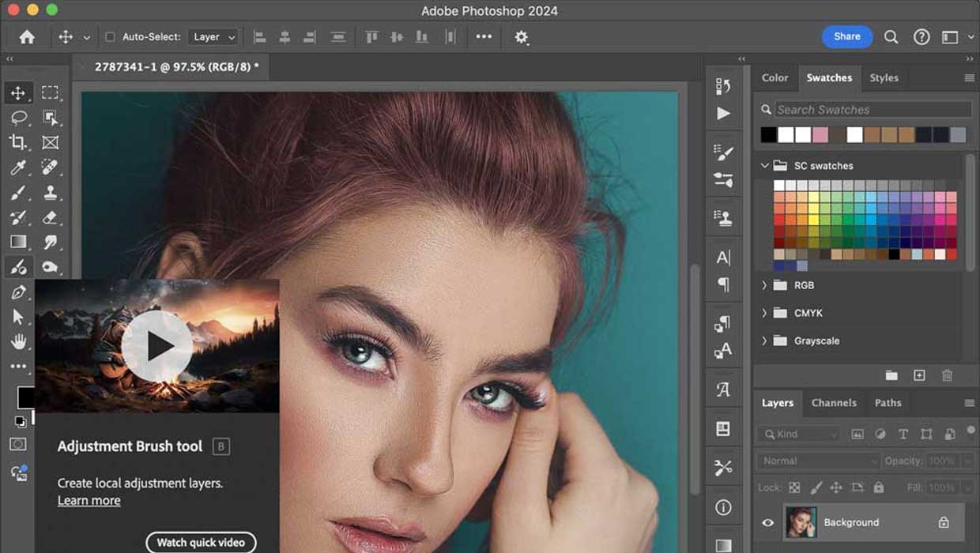Select the Clone Stamp tool
This screenshot has width=980, height=553.
click(x=51, y=192)
